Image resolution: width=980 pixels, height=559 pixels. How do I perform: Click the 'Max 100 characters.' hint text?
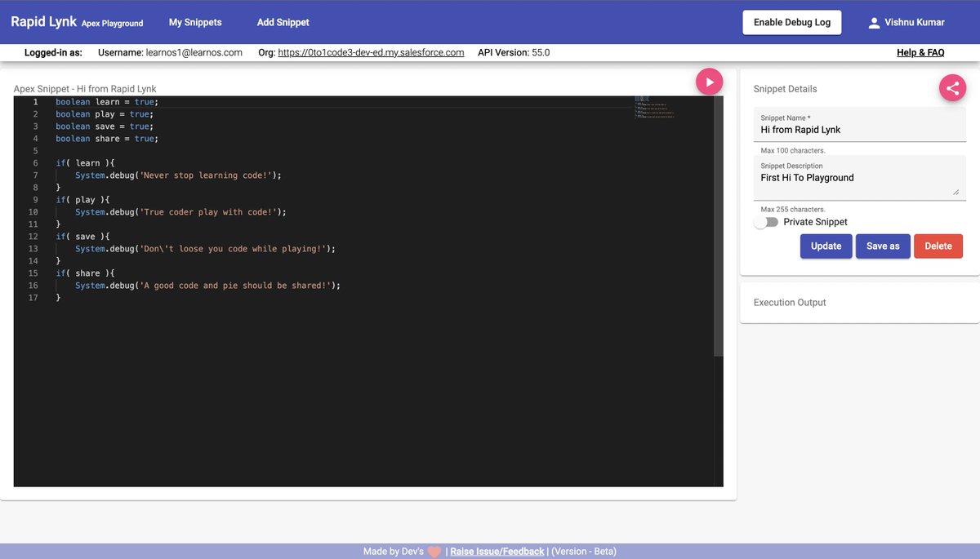[x=793, y=151]
